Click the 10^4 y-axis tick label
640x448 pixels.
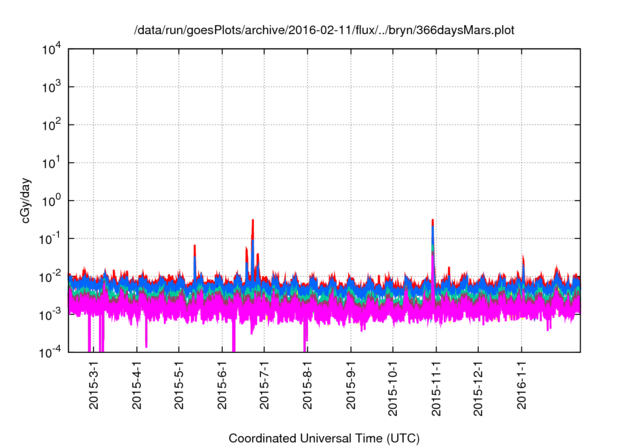[x=51, y=50]
